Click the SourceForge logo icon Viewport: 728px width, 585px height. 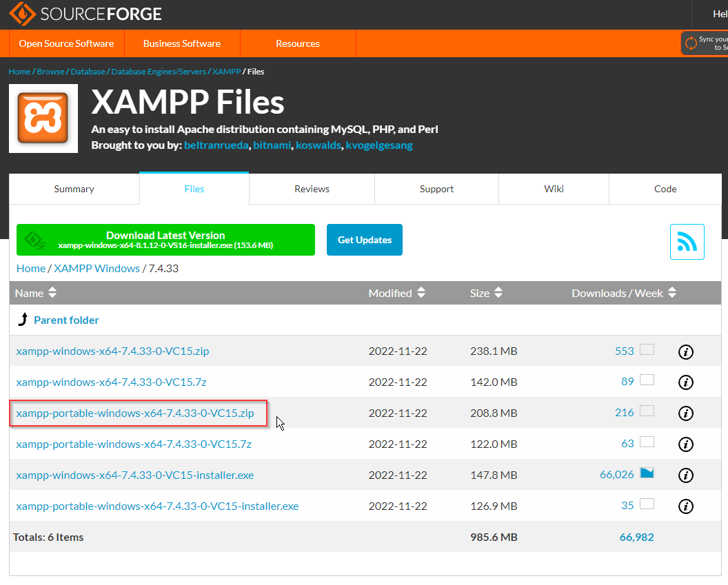pyautogui.click(x=22, y=14)
